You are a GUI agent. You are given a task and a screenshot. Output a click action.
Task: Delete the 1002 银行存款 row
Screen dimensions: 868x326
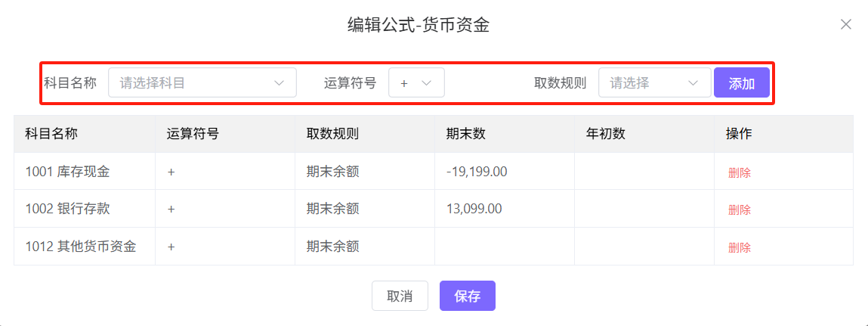[x=739, y=210]
